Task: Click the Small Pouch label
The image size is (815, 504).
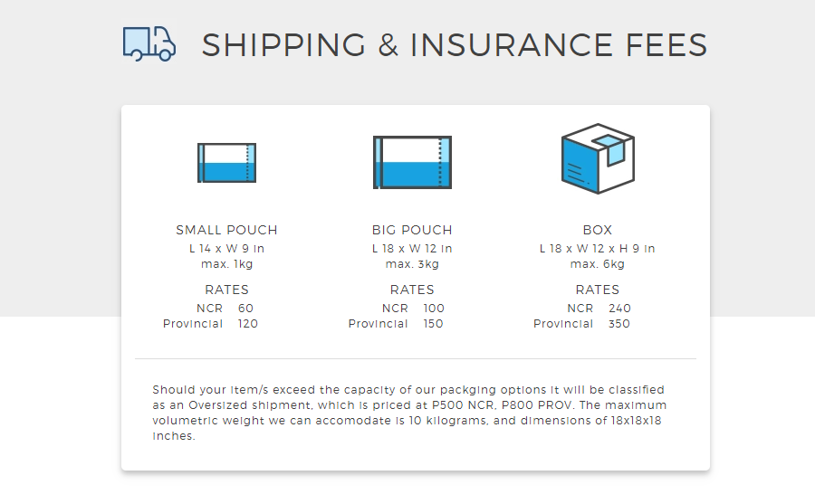Action: [226, 230]
